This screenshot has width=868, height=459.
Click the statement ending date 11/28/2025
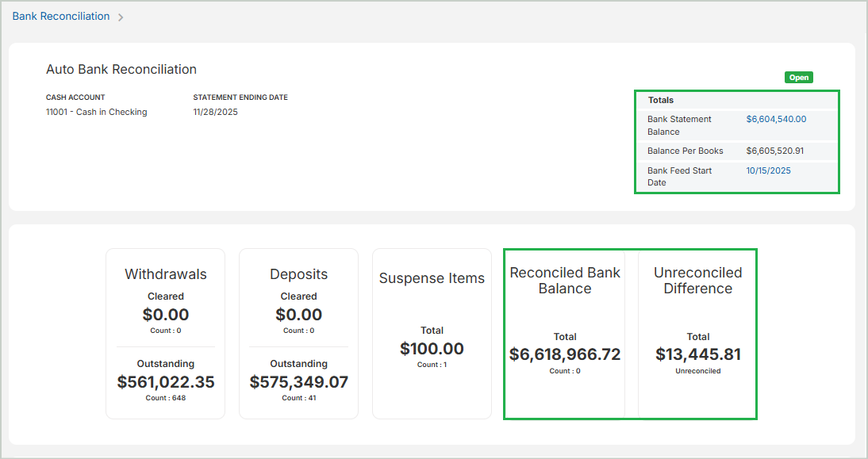[215, 112]
